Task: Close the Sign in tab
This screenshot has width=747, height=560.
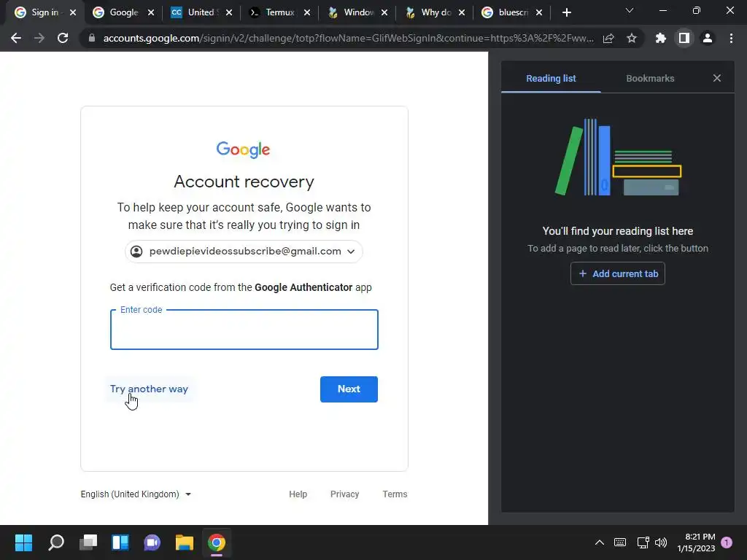Action: click(x=73, y=12)
